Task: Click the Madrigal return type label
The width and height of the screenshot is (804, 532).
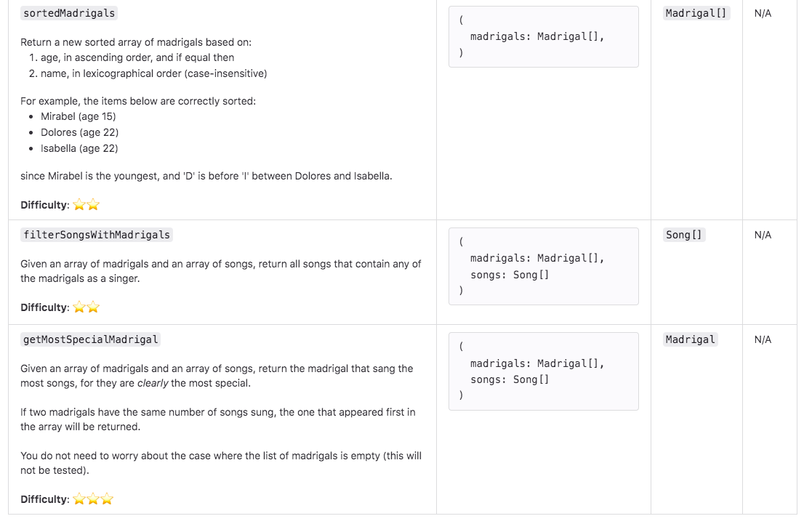Action: tap(690, 339)
